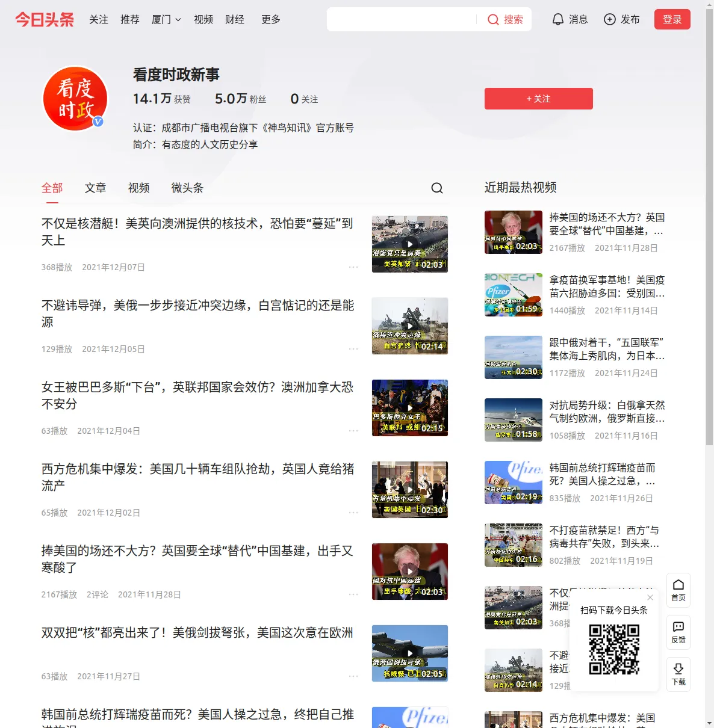
Task: Open more options for 不仅是核潜艇 post
Action: [x=353, y=267]
